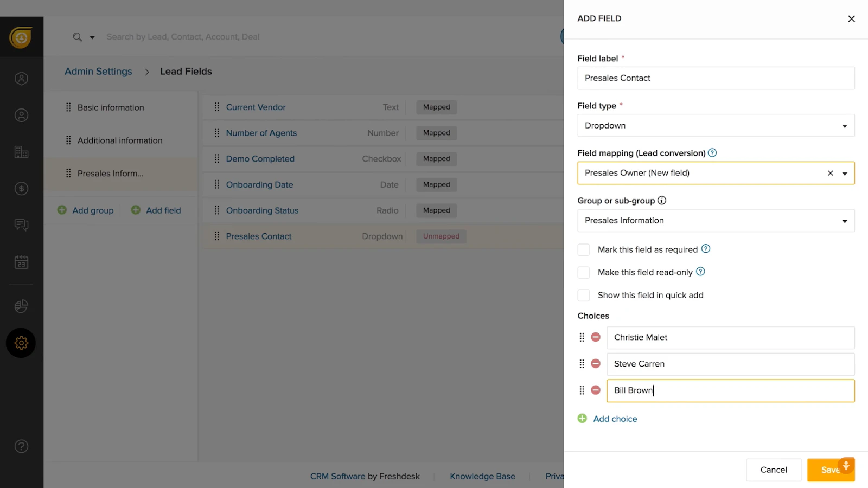Open the Onboarding Date field
This screenshot has width=868, height=488.
click(259, 185)
